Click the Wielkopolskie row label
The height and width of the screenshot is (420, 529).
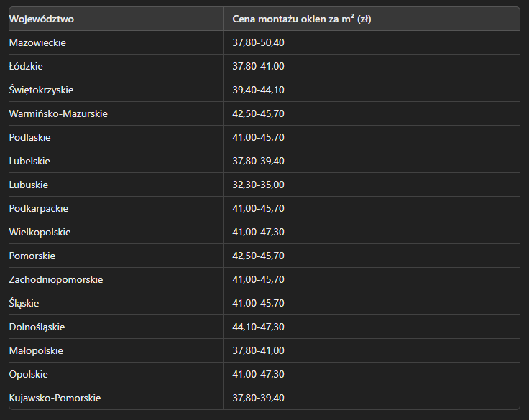40,232
